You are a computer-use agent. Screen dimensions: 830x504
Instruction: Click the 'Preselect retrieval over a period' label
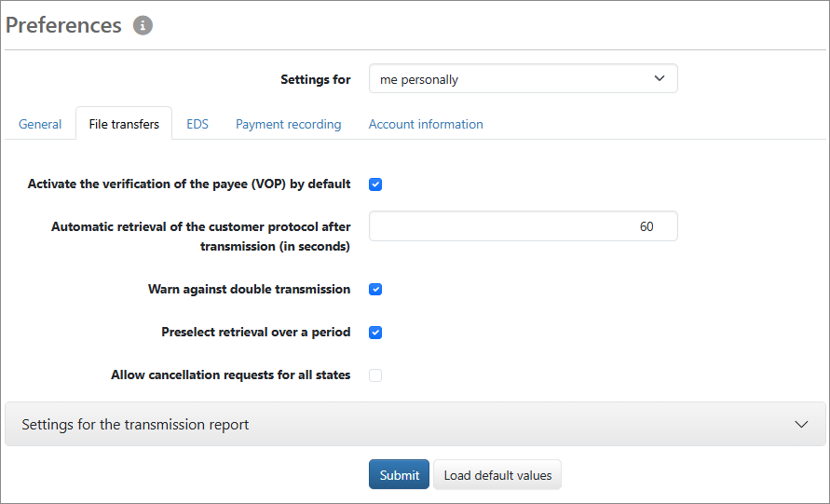(255, 333)
